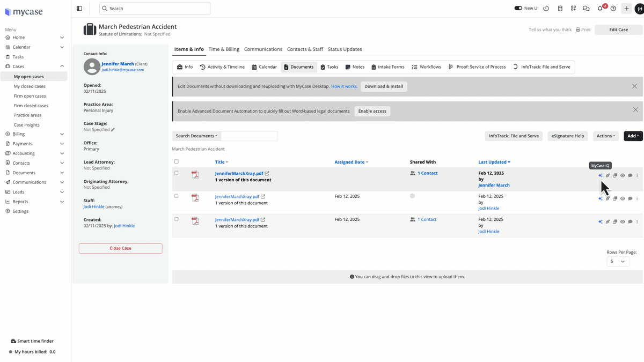644x362 pixels.
Task: Click eSignature pen icon in the Jennifer March-updated row
Action: [x=608, y=175]
